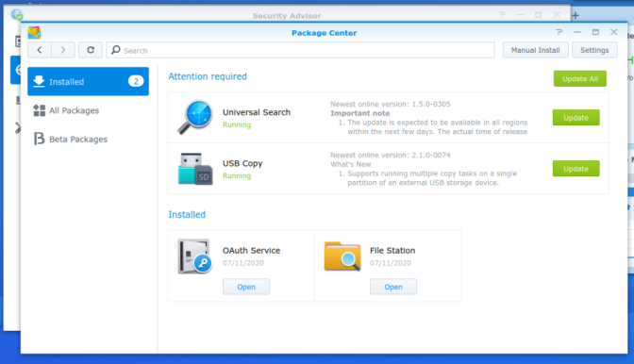Click the USB Copy package name
Image resolution: width=634 pixels, height=364 pixels.
[242, 163]
